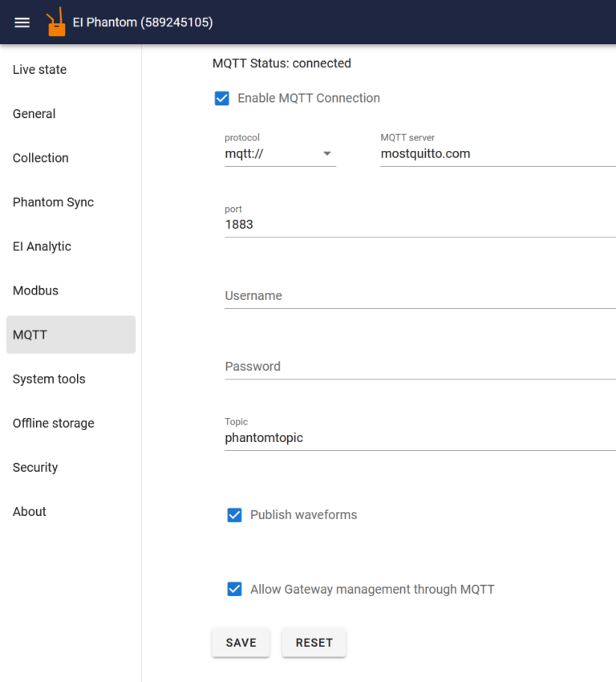
Task: Open the Modbus configuration page
Action: 35,290
